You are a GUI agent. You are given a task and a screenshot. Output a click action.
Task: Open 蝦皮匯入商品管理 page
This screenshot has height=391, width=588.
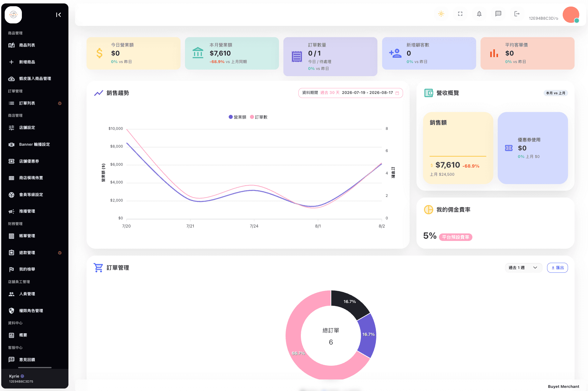[x=34, y=79]
